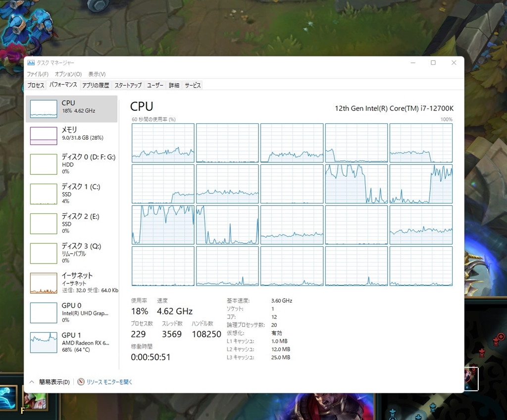Go to the ユーザー tab
507x420 pixels.
(155, 85)
